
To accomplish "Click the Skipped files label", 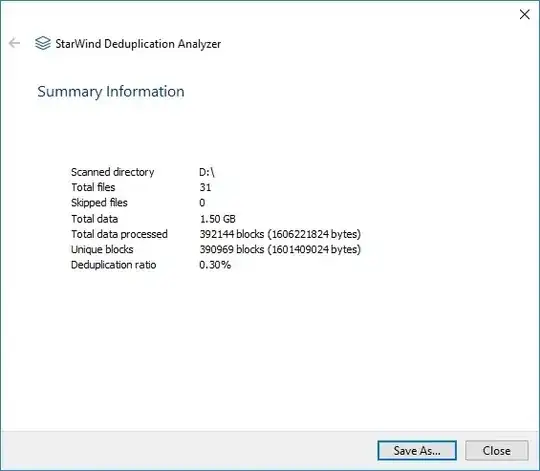I will 99,202.
